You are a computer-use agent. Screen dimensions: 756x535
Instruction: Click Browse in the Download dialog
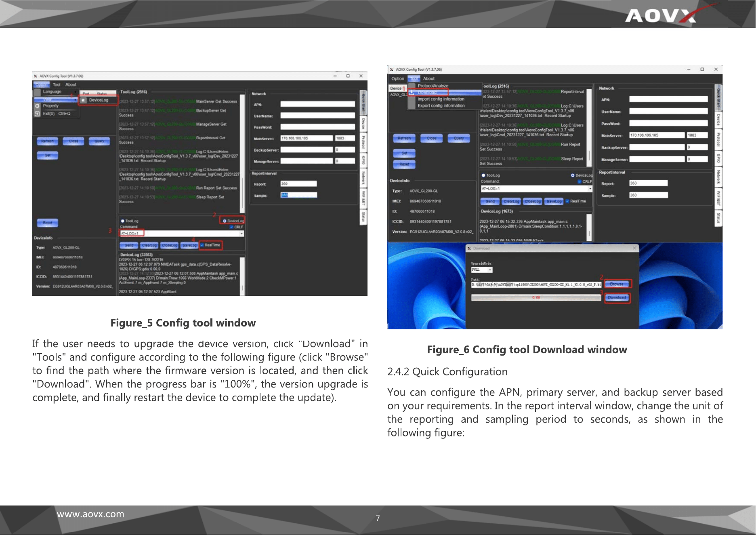click(x=617, y=284)
